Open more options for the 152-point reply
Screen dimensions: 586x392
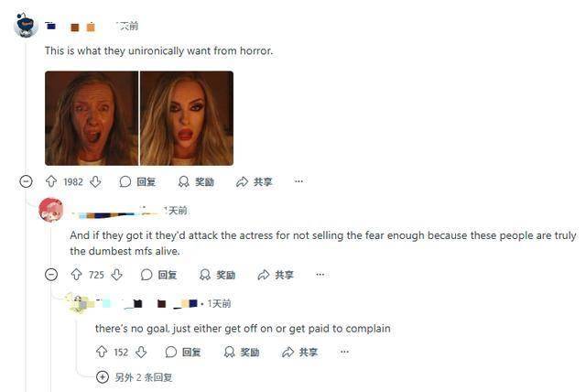[x=344, y=352]
